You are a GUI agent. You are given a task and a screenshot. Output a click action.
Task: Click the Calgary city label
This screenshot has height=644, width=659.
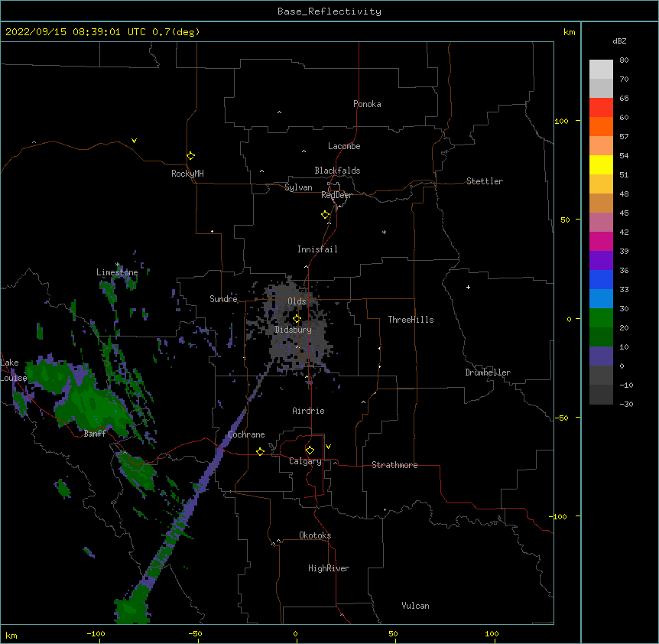click(x=305, y=461)
